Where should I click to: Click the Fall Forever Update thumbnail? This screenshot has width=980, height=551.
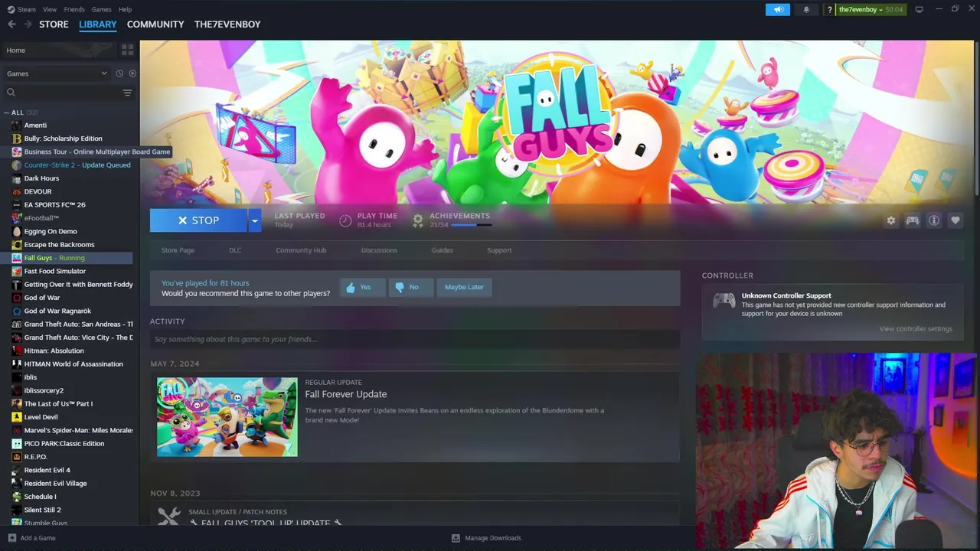pos(227,417)
